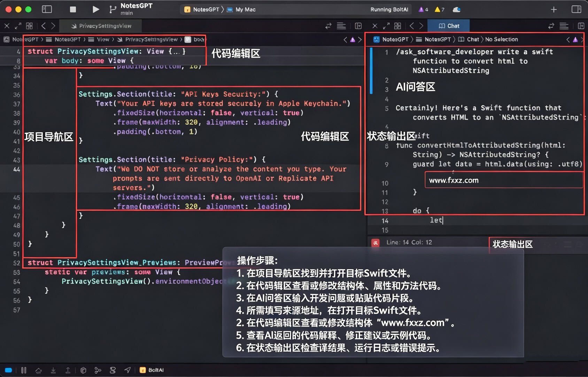The image size is (588, 377).
Task: Select the BoltAI process in debug bar
Action: click(152, 370)
